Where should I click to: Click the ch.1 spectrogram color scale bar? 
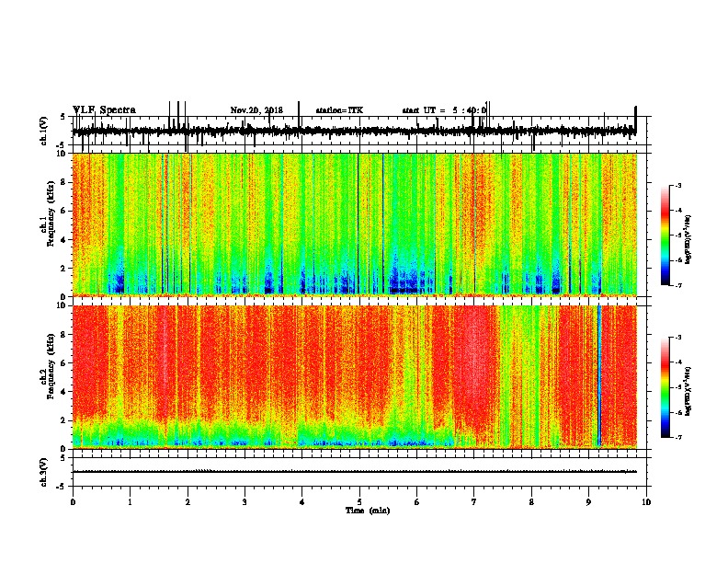click(x=665, y=236)
